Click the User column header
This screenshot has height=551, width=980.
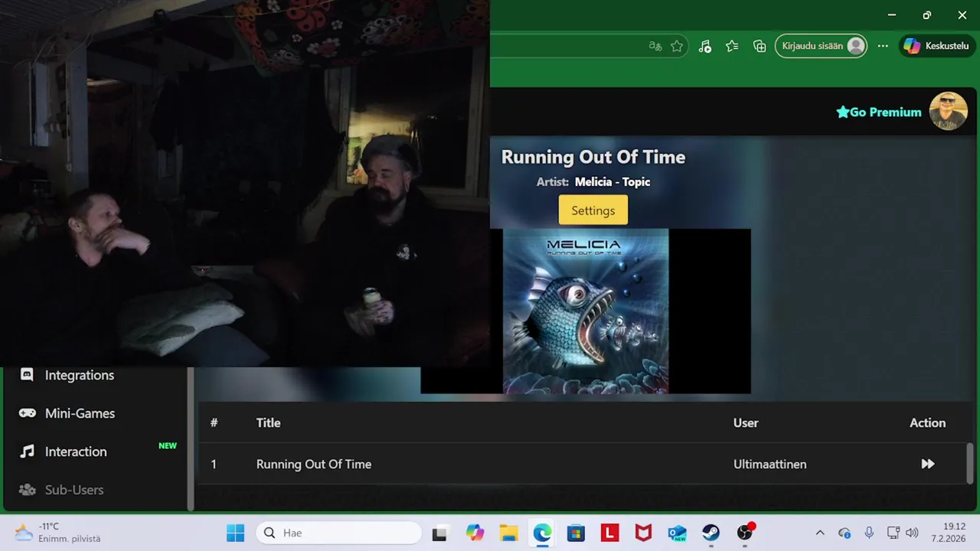click(x=746, y=422)
